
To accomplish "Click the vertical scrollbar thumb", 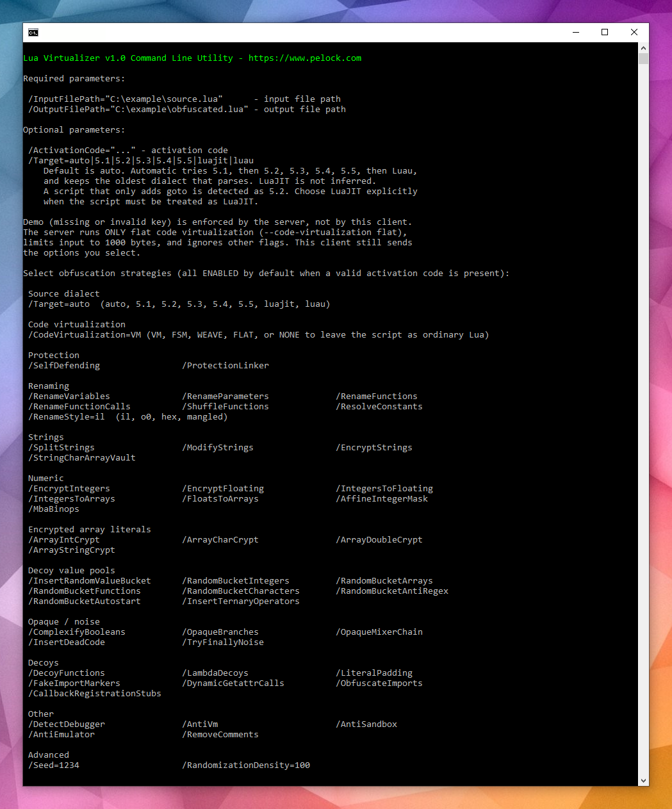I will coord(643,59).
